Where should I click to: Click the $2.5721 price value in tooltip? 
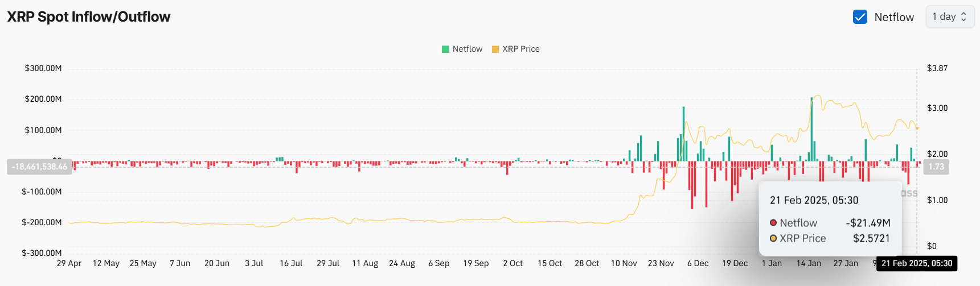tap(871, 239)
